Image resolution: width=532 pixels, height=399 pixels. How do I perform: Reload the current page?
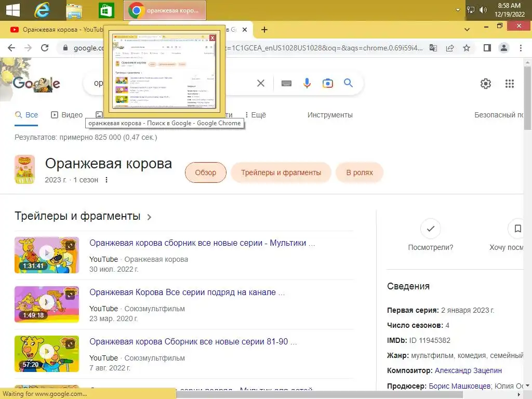pos(45,48)
